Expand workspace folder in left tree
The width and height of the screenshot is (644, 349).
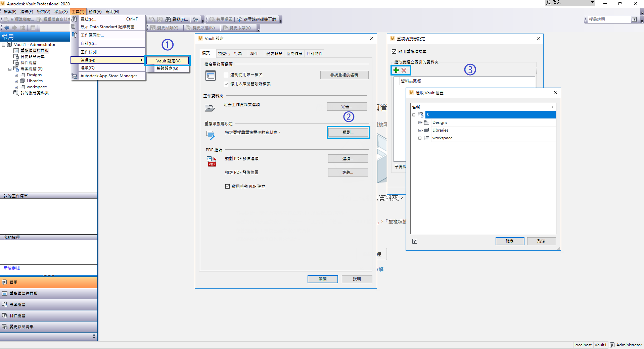coord(16,87)
